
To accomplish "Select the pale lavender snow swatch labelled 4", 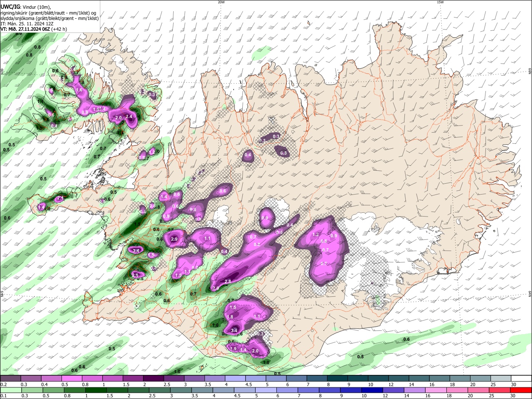I will [235, 379].
